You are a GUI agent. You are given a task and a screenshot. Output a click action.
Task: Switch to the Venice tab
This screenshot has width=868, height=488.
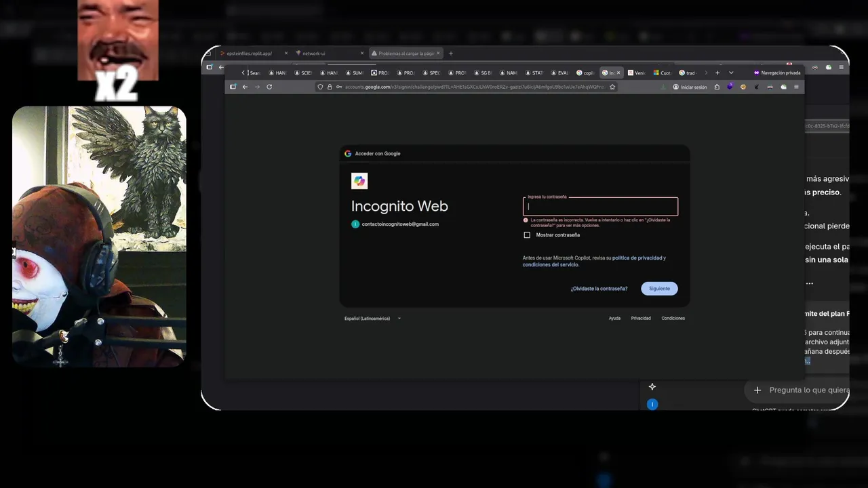[637, 73]
